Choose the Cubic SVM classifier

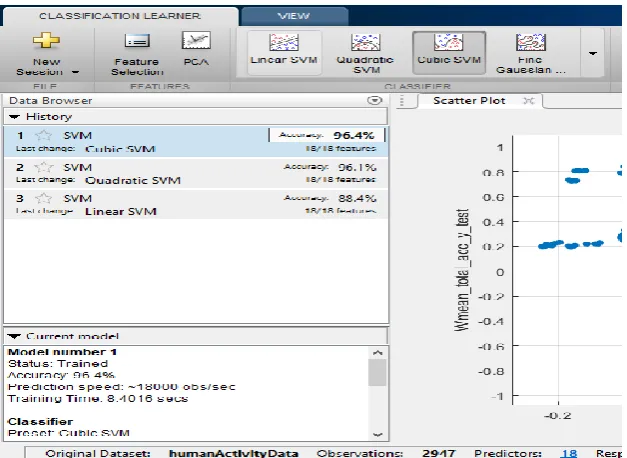coord(449,52)
